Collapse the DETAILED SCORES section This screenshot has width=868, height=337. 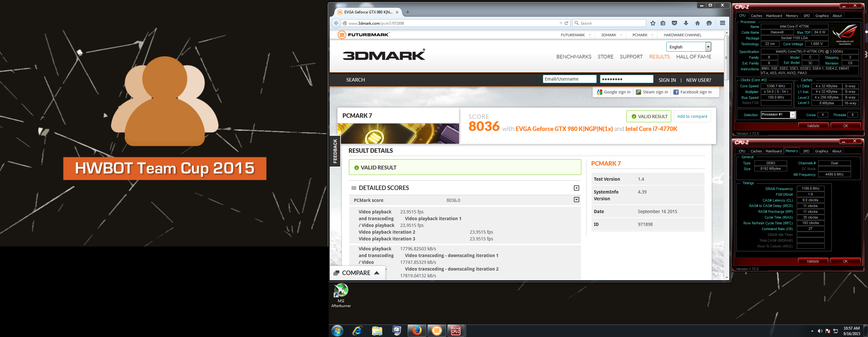coord(577,188)
